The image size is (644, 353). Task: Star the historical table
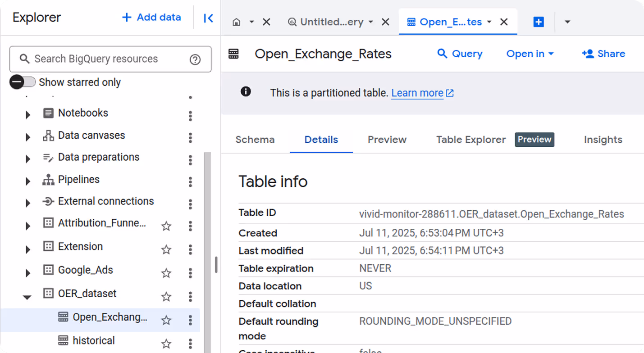166,344
